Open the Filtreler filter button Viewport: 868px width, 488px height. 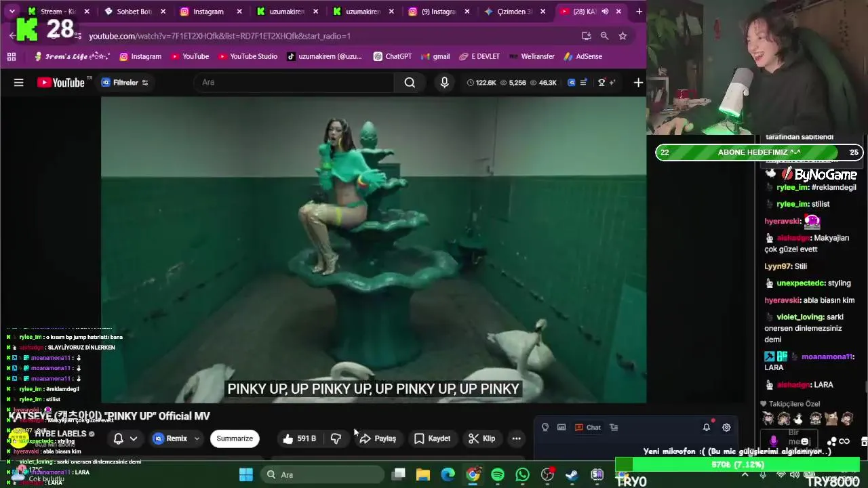pyautogui.click(x=125, y=83)
